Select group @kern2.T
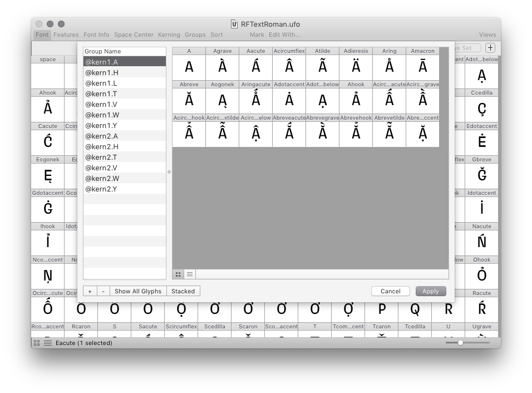This screenshot has height=393, width=532. pyautogui.click(x=125, y=157)
